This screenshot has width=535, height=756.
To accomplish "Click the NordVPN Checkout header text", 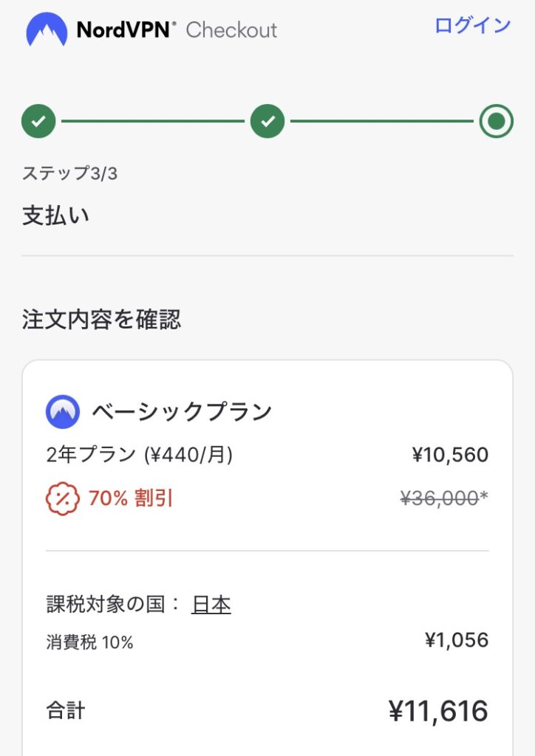I will [x=177, y=30].
